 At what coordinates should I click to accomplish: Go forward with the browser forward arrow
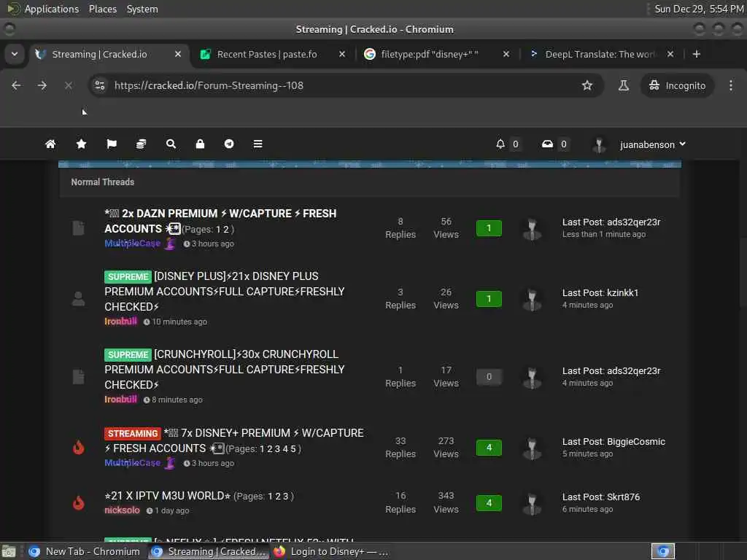(42, 85)
